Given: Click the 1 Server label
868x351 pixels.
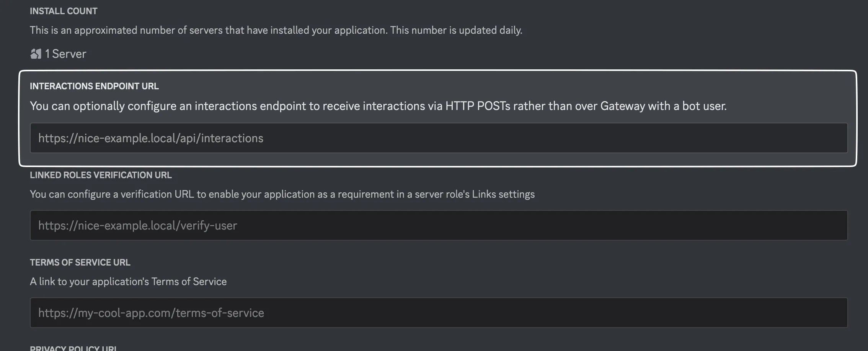Looking at the screenshot, I should coord(65,54).
